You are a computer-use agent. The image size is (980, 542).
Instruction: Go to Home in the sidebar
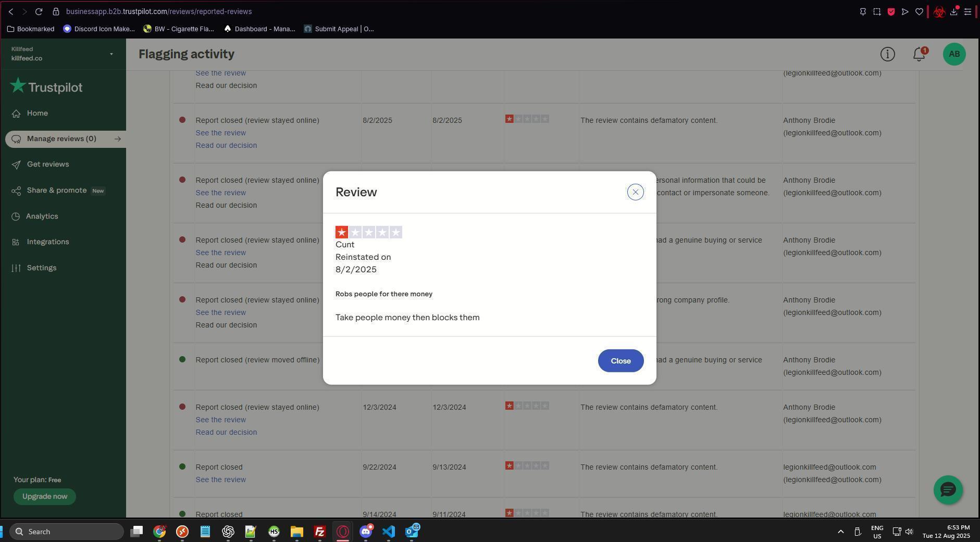pyautogui.click(x=37, y=114)
